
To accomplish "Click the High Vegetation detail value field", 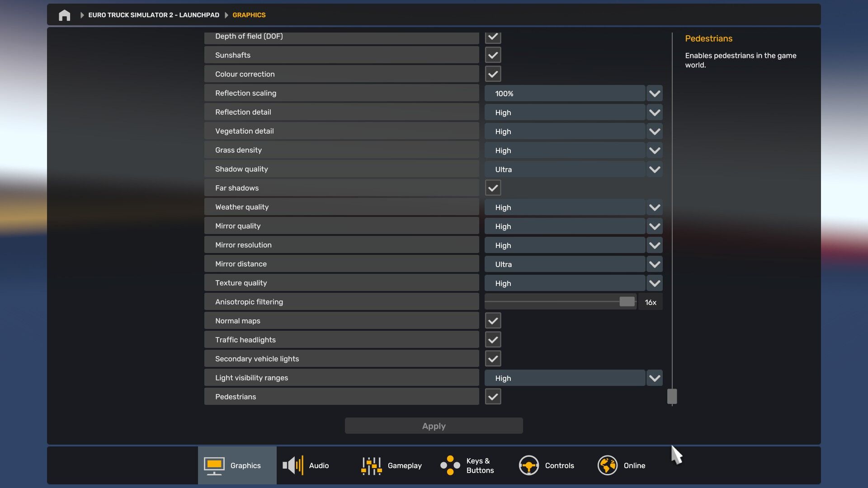I will click(x=565, y=131).
